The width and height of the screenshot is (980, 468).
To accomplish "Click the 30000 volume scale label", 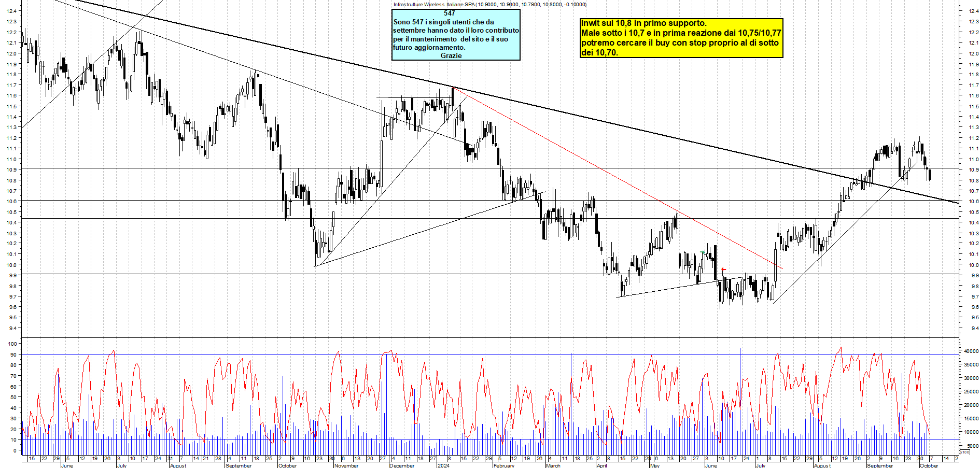I will [x=971, y=378].
